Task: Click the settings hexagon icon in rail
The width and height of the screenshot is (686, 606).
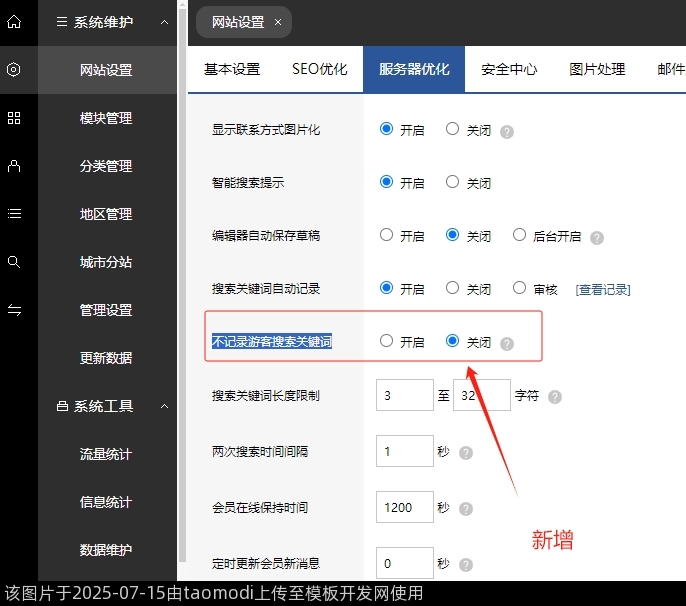Action: pyautogui.click(x=14, y=70)
